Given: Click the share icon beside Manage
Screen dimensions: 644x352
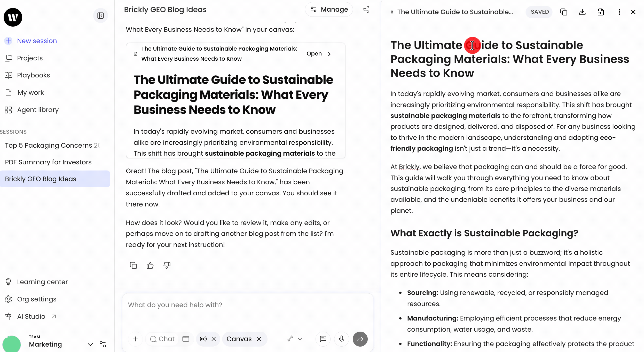Looking at the screenshot, I should coord(366,10).
